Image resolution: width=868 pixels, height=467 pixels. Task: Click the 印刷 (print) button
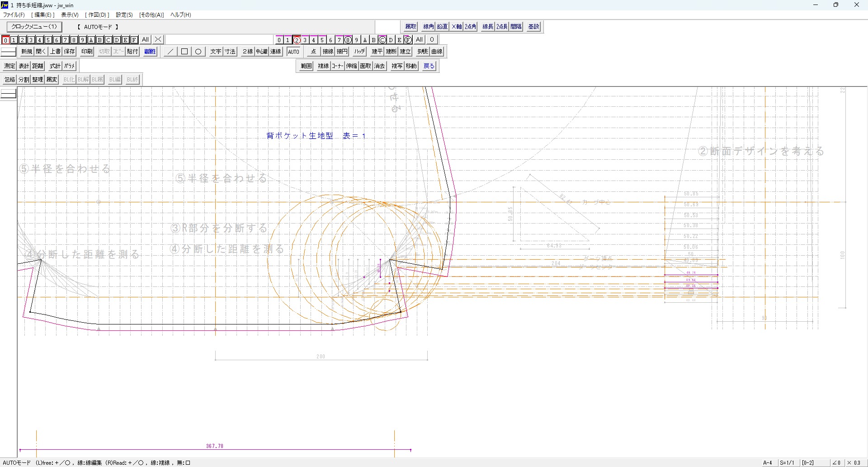point(87,52)
